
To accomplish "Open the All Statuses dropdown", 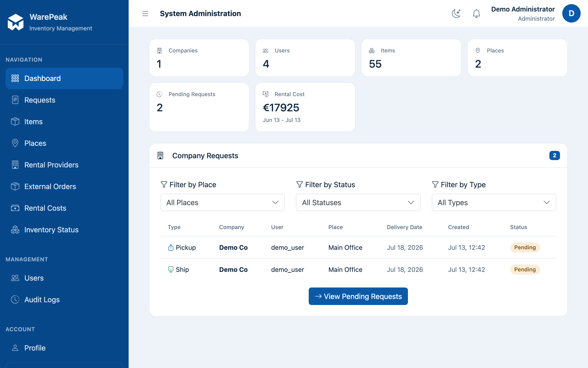I will coord(358,202).
